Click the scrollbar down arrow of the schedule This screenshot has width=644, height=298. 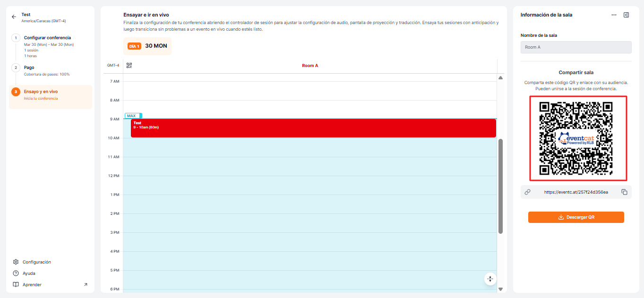click(x=500, y=289)
